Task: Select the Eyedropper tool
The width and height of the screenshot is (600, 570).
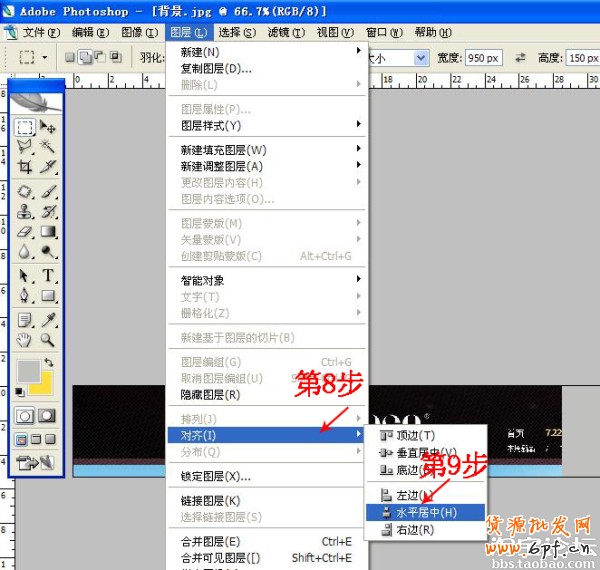Action: tap(48, 319)
